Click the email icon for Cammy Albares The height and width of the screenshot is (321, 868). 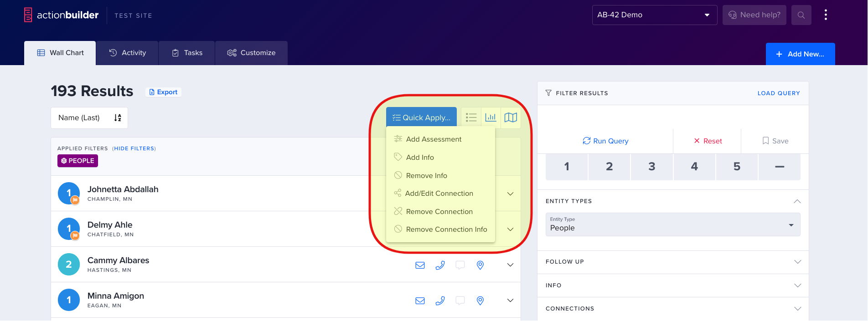[420, 265]
